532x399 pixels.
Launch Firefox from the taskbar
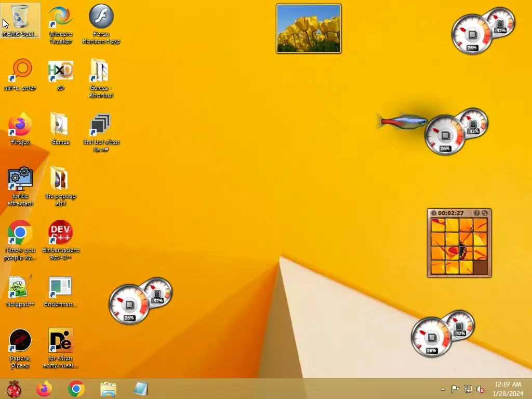click(44, 389)
